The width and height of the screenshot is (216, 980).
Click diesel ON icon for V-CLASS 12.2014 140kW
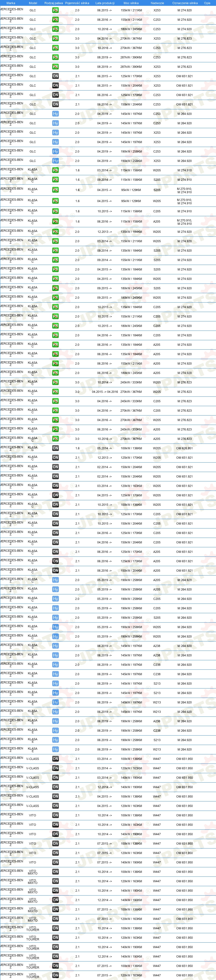point(56,787)
